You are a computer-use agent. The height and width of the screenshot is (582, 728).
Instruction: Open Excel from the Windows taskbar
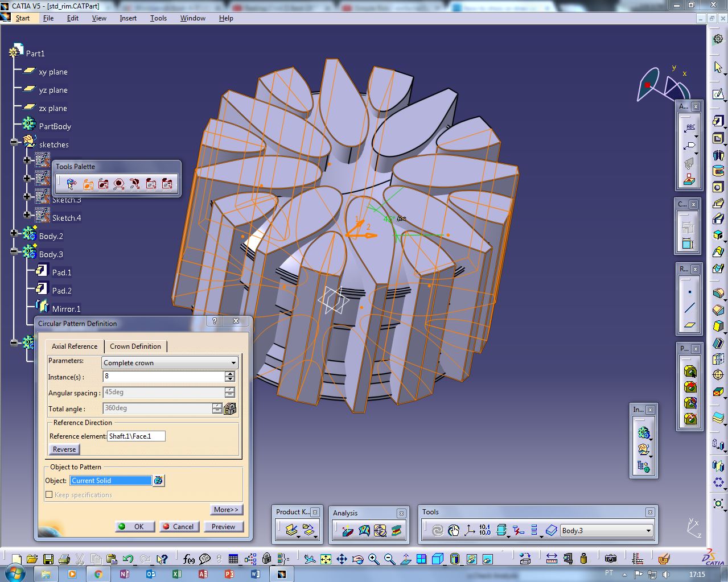coord(176,574)
